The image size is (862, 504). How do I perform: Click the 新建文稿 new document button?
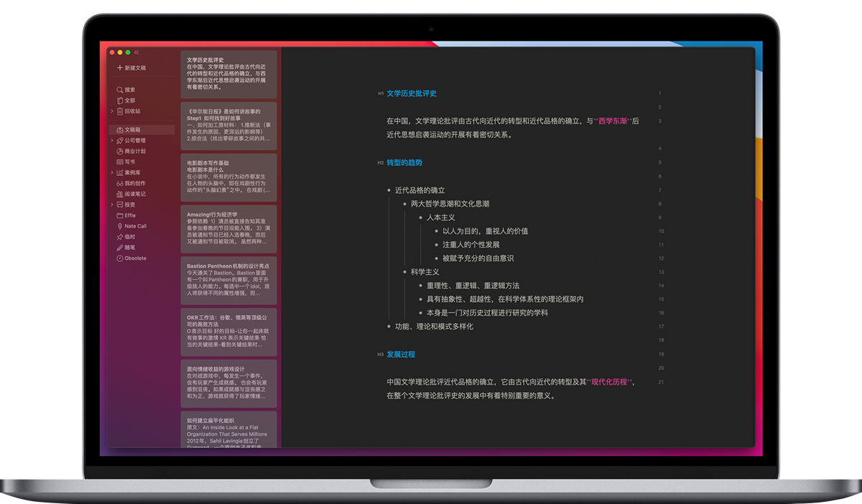[129, 67]
